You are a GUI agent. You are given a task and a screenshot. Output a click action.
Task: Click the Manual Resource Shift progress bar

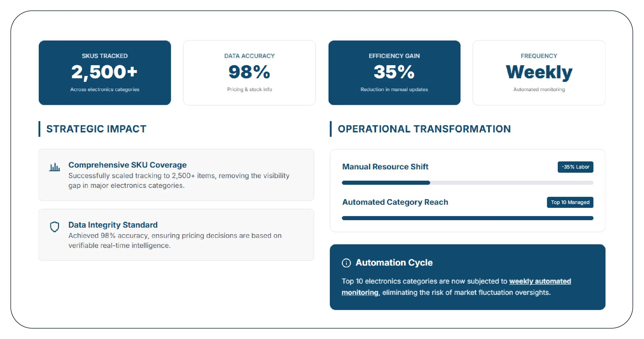[x=467, y=183]
